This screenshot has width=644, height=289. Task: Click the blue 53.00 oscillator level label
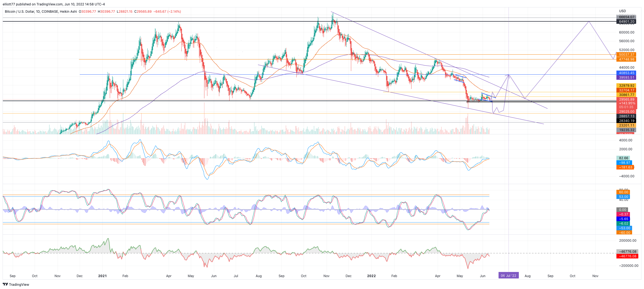click(623, 197)
